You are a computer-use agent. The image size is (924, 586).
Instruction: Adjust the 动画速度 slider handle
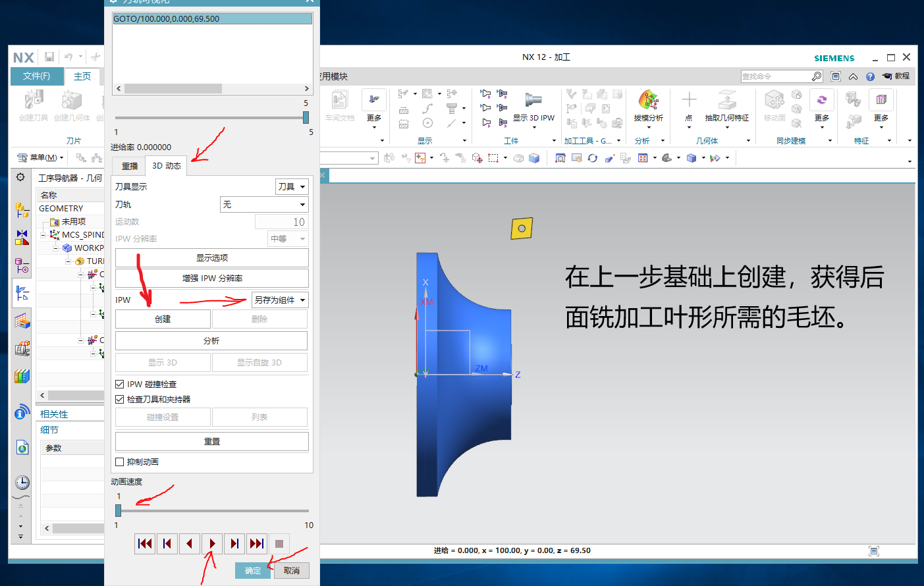(x=119, y=510)
